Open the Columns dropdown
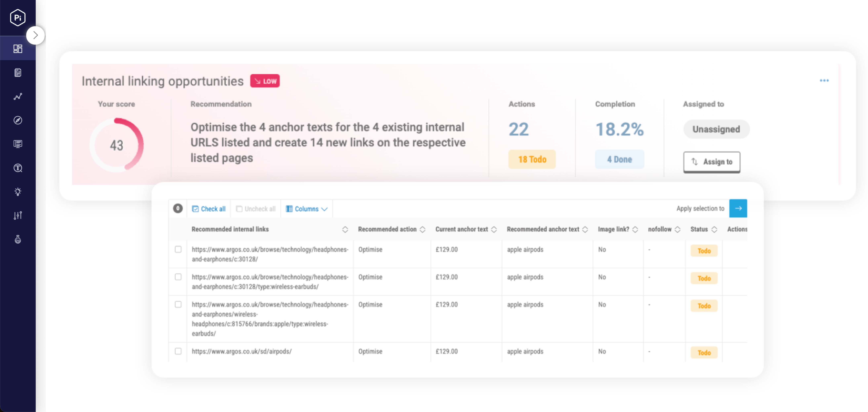 [x=307, y=209]
